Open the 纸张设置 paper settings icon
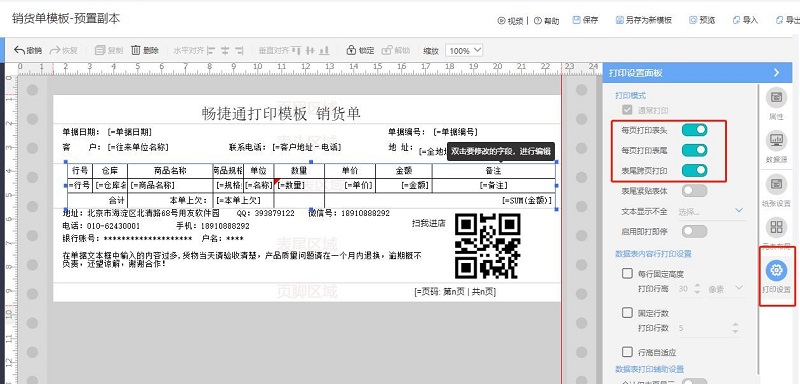Screen dimensions: 800x384 point(777,184)
